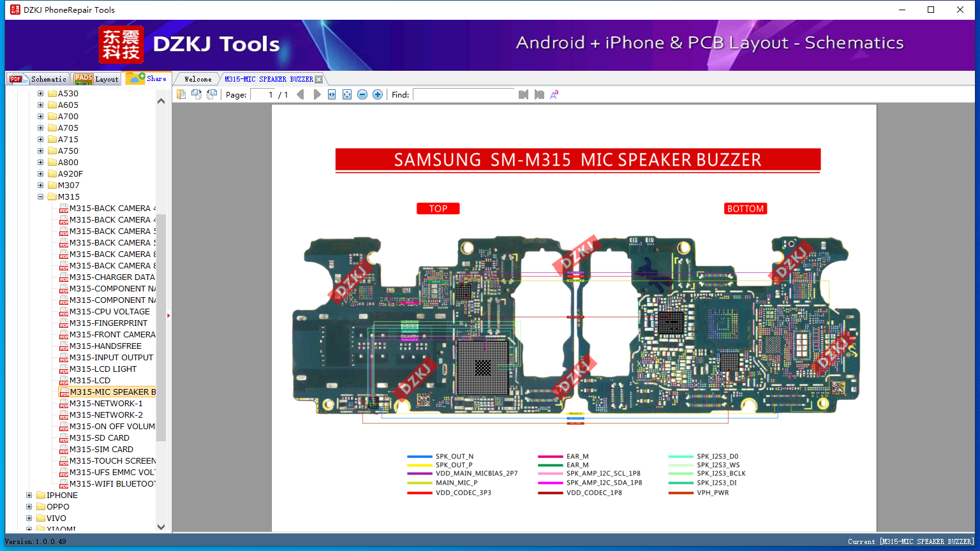The width and height of the screenshot is (980, 551).
Task: Click the tree panel vertical scrollbar thumb
Action: point(161,327)
